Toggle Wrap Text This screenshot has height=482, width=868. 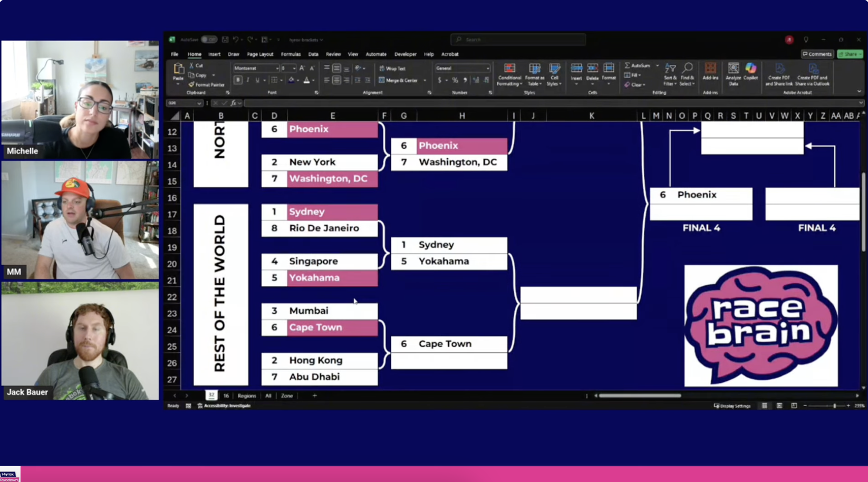point(392,69)
